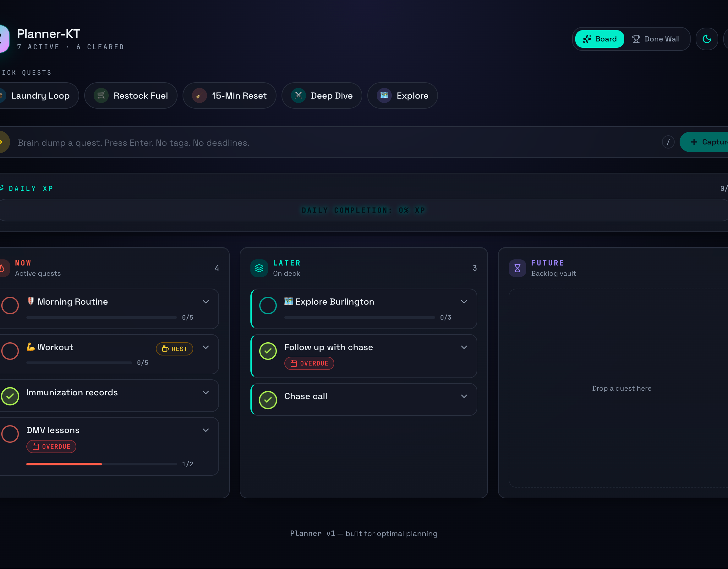Select the Board tab
Image resolution: width=728 pixels, height=569 pixels.
pyautogui.click(x=600, y=39)
